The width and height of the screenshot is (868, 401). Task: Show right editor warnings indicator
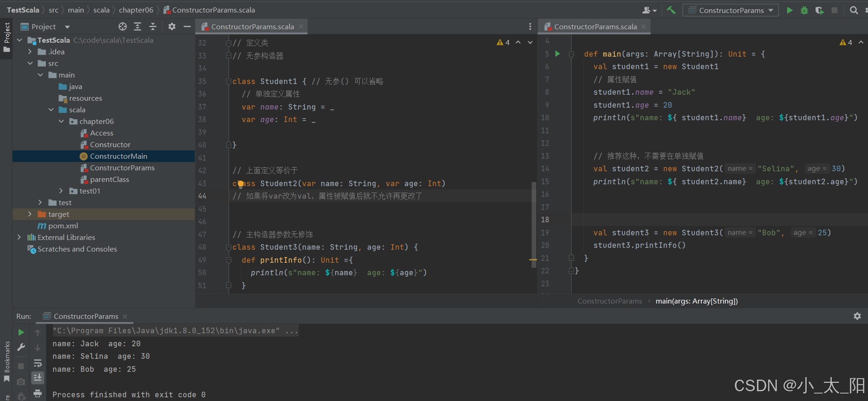coord(846,42)
